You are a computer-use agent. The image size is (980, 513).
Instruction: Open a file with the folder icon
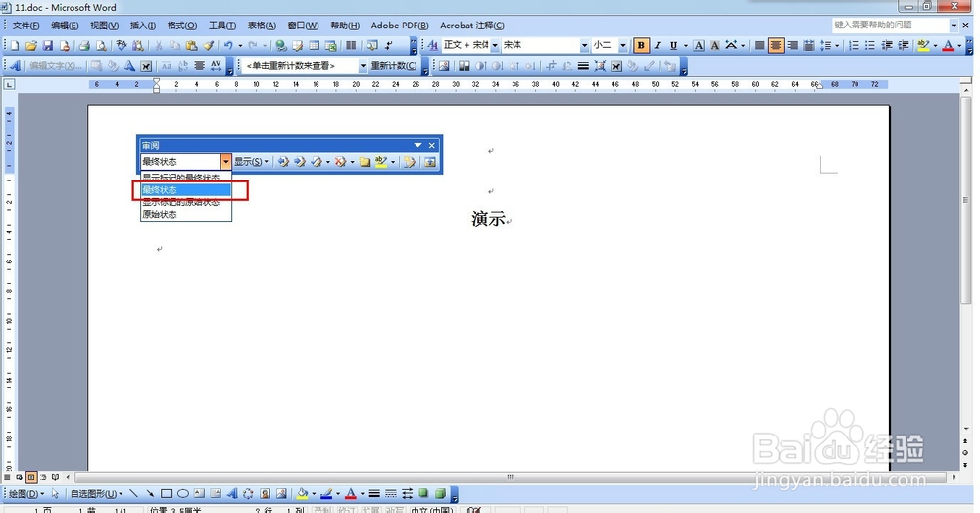(30, 46)
